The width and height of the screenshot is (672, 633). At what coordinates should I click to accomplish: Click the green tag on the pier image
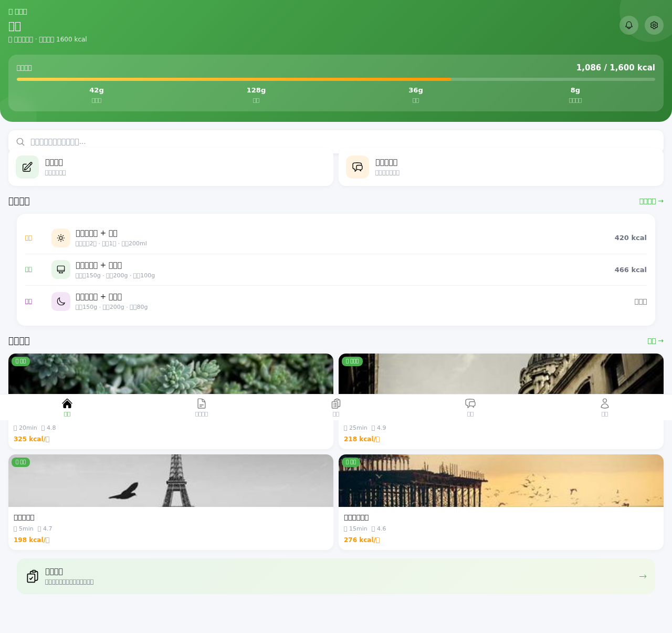[351, 462]
